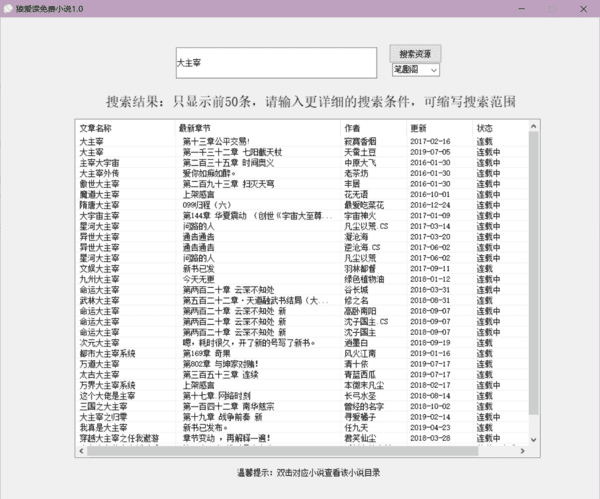This screenshot has height=499, width=600.
Task: Select the 我真是大主宰 row
Action: 302,428
